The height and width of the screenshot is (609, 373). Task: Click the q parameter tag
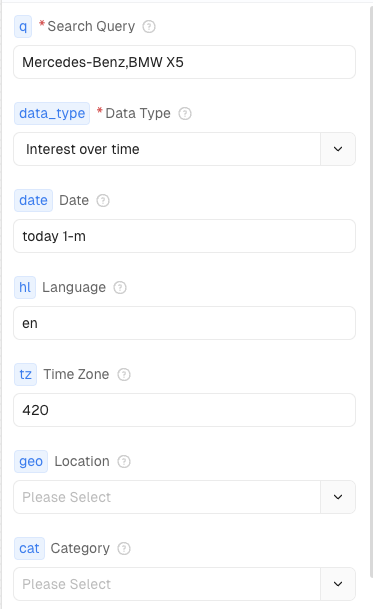[23, 26]
